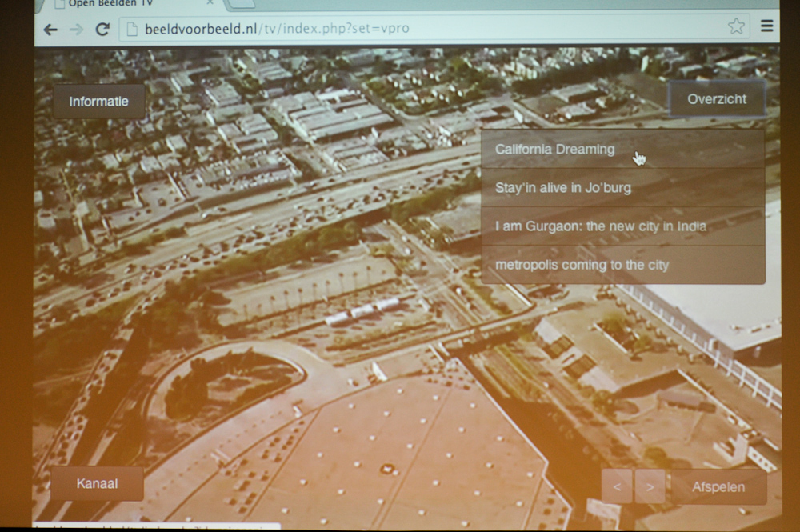Image resolution: width=800 pixels, height=532 pixels.
Task: Open the Informatie panel
Action: [x=99, y=102]
